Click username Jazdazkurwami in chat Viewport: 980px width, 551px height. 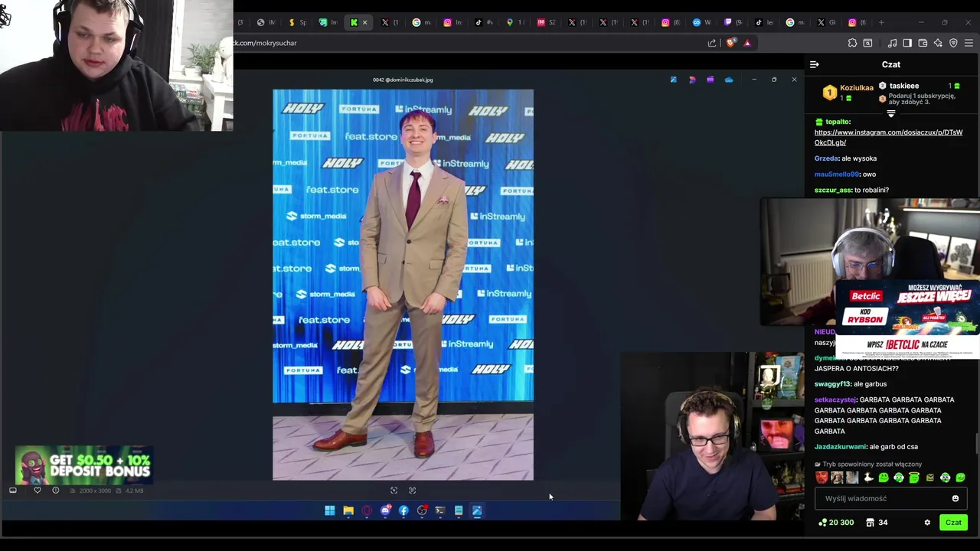[x=841, y=447]
